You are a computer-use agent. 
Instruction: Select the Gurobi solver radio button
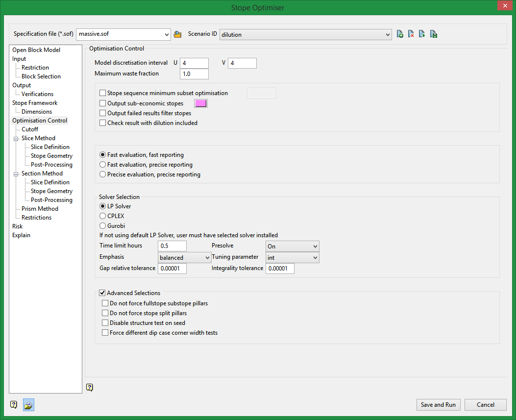pos(103,226)
